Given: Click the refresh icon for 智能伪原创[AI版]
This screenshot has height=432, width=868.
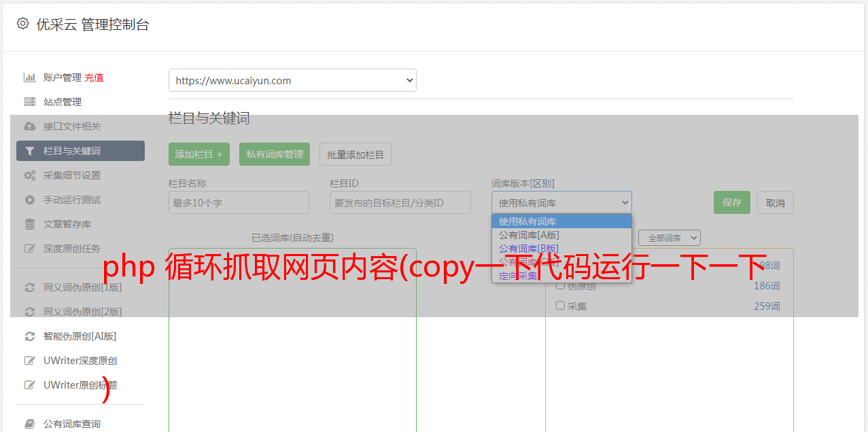Looking at the screenshot, I should click(x=30, y=336).
